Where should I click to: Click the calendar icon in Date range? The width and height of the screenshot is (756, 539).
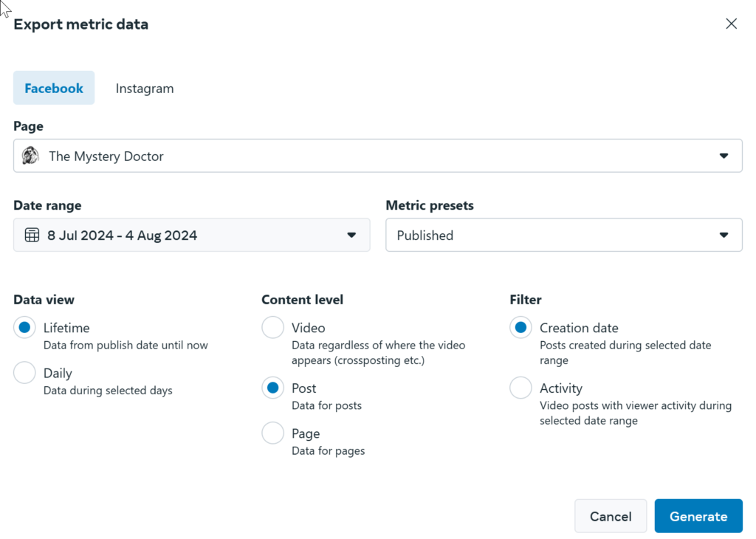click(x=32, y=236)
